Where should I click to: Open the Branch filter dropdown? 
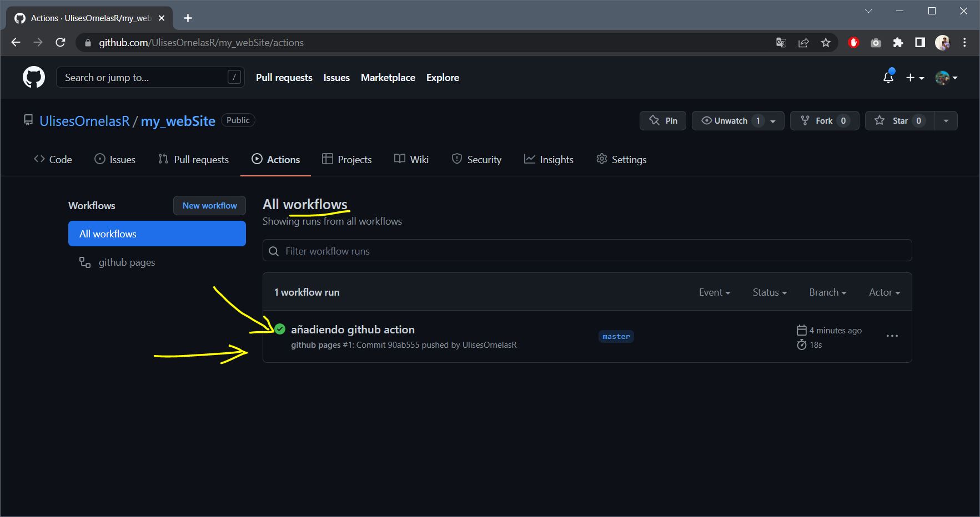pos(828,292)
